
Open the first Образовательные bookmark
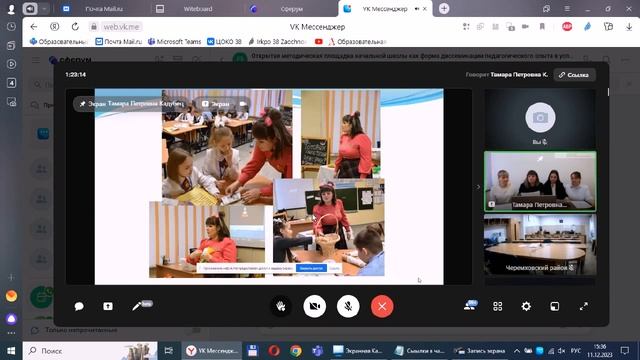pos(59,42)
